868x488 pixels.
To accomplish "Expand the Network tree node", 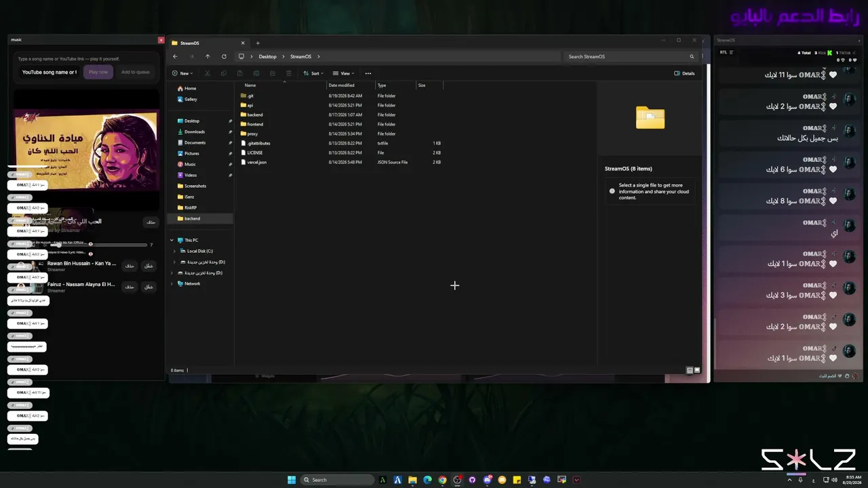I will click(172, 283).
